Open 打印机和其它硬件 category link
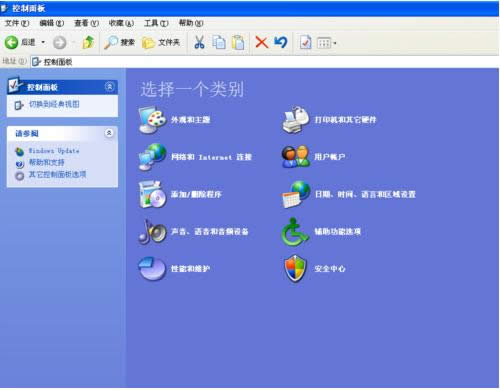The image size is (500, 390). point(345,120)
